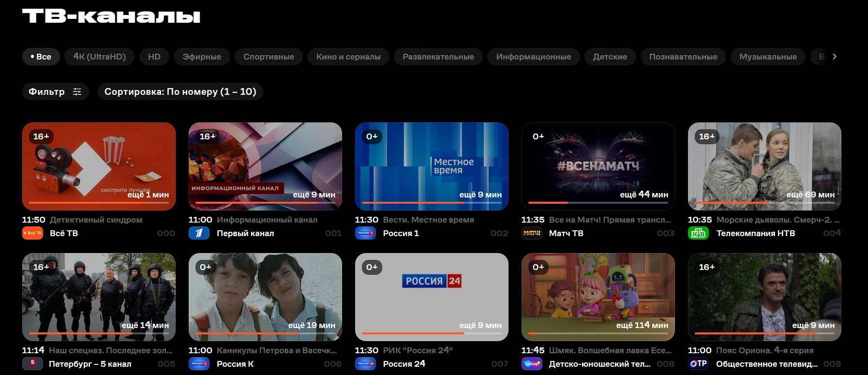
Task: Open the Шмяк cartoon thumbnail
Action: pyautogui.click(x=598, y=297)
